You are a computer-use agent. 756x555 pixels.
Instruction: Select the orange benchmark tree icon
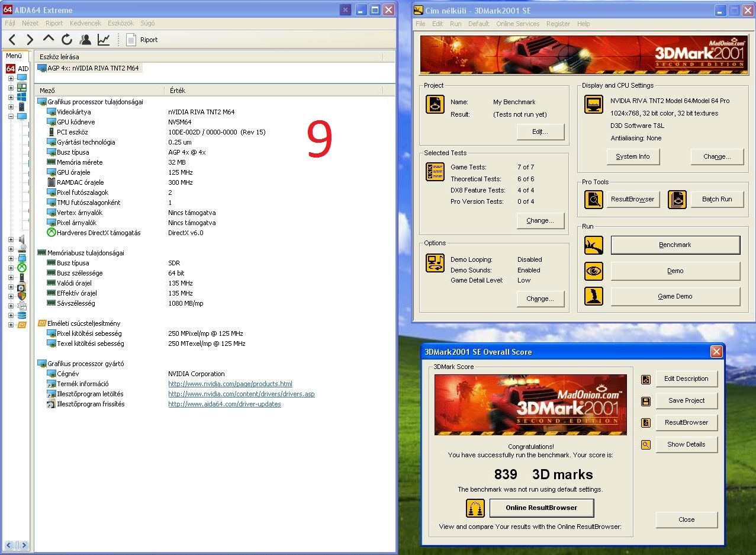pyautogui.click(x=22, y=325)
